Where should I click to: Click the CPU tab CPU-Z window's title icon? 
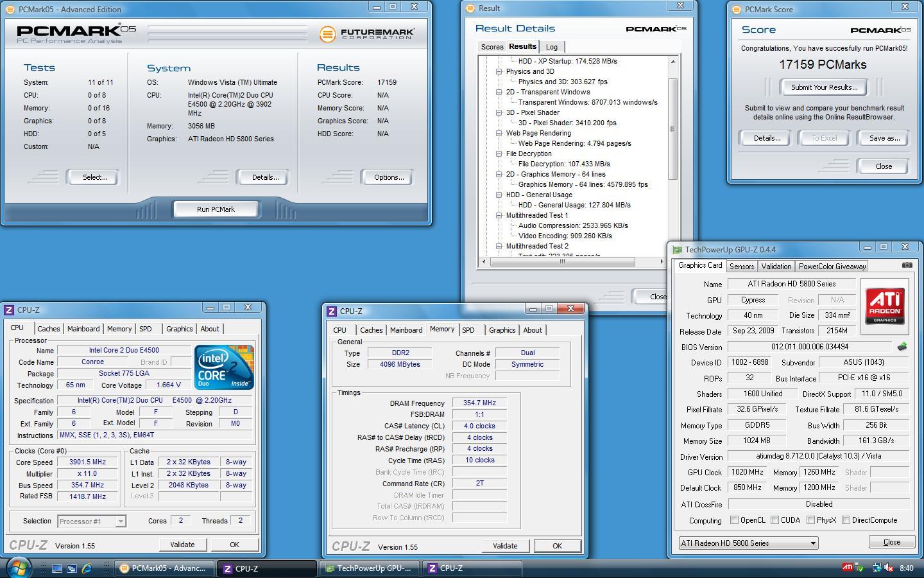[x=9, y=310]
